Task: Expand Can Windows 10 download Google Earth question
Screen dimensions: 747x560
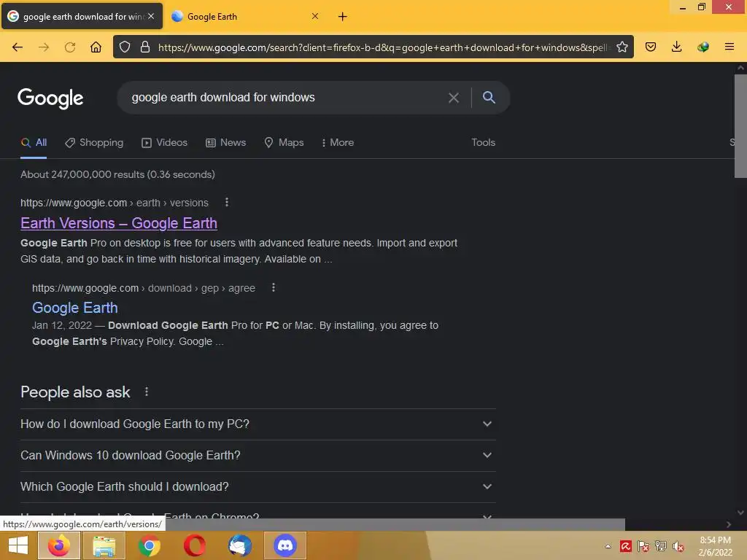Action: (x=258, y=455)
